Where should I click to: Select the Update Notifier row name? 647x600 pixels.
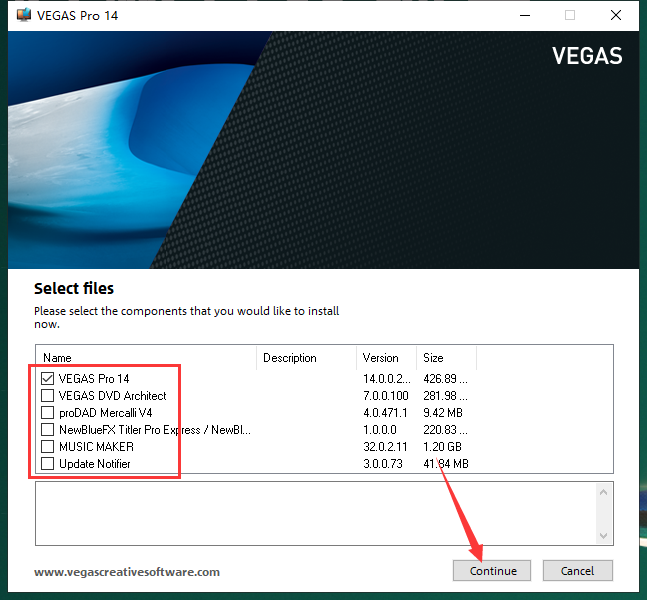coord(94,464)
